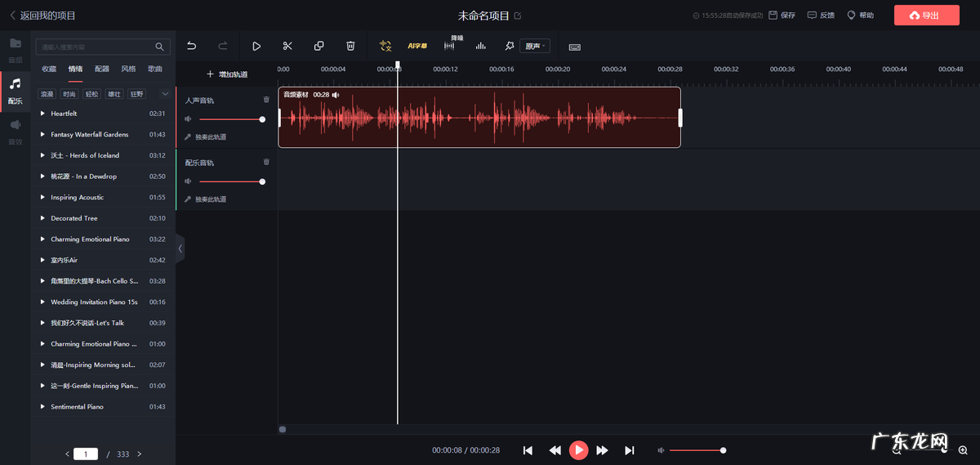Expand the mood tags chevron
The width and height of the screenshot is (980, 465).
(165, 94)
